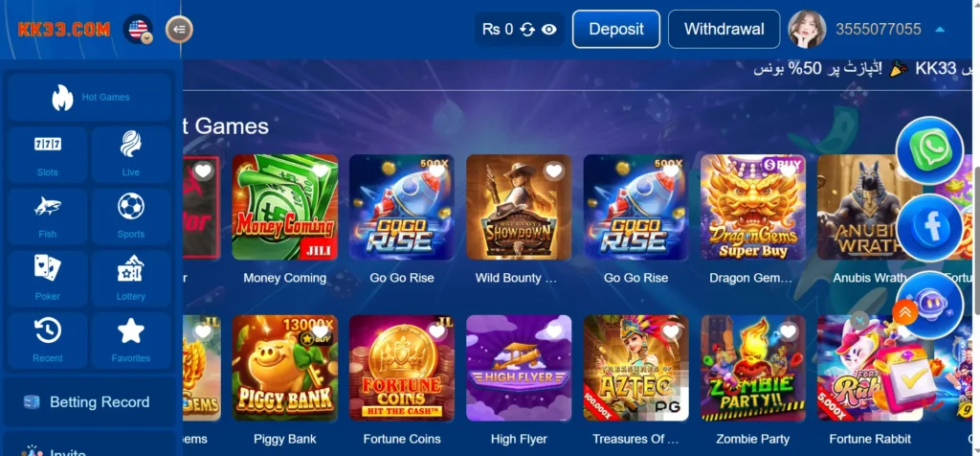Click the Deposit button
This screenshot has height=456, width=980.
coord(616,30)
